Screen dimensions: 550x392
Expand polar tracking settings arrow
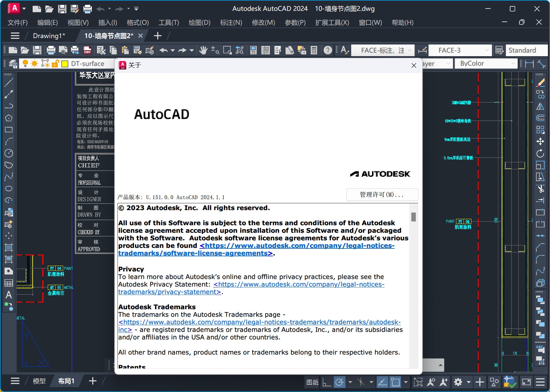pyautogui.click(x=350, y=382)
